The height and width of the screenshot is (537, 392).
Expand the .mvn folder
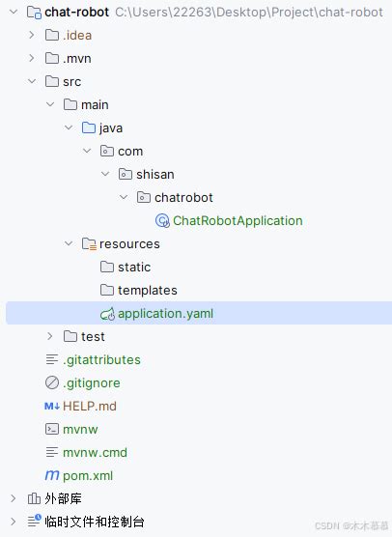[x=32, y=58]
